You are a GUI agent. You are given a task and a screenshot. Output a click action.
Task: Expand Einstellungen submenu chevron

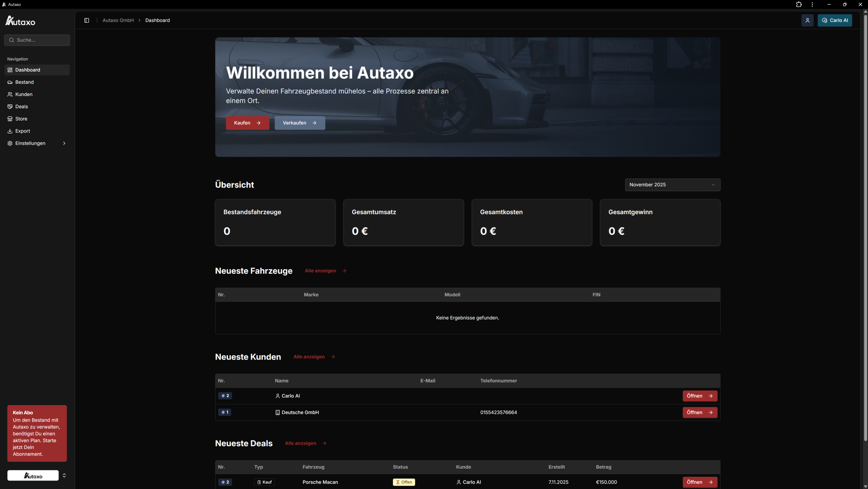click(64, 143)
